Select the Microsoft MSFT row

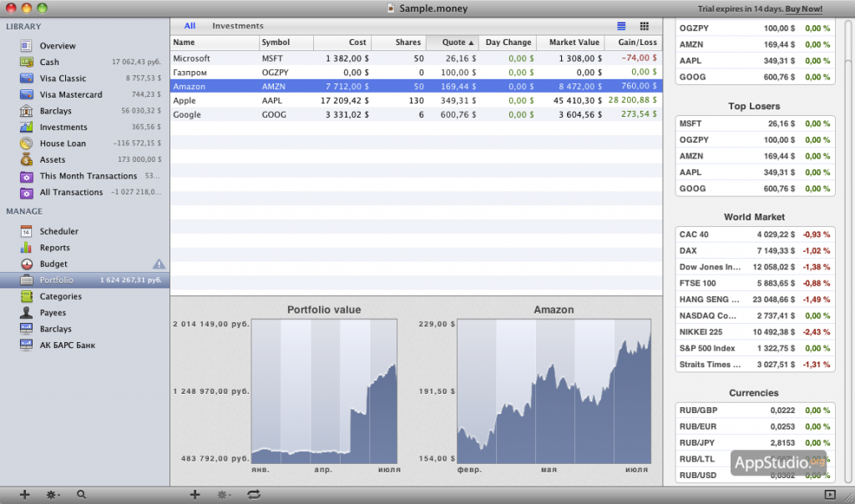coord(416,58)
